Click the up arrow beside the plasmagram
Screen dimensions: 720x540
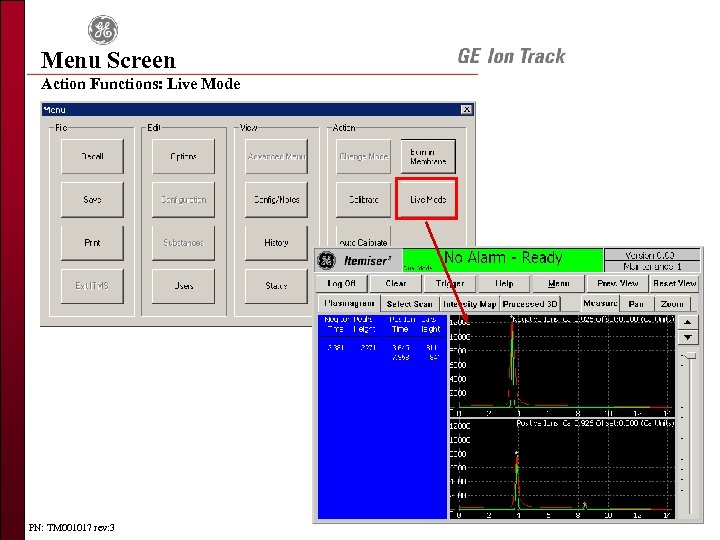pyautogui.click(x=688, y=322)
